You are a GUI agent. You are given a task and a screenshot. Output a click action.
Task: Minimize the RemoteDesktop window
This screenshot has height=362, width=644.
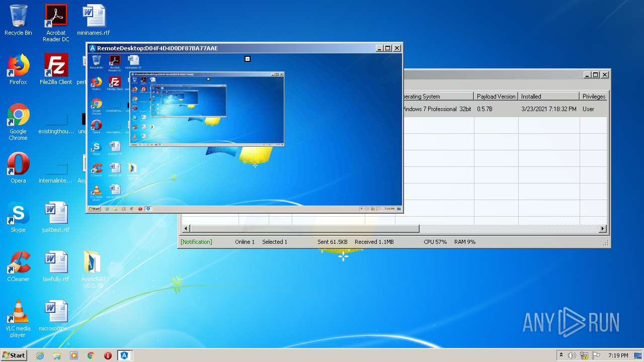[x=379, y=48]
